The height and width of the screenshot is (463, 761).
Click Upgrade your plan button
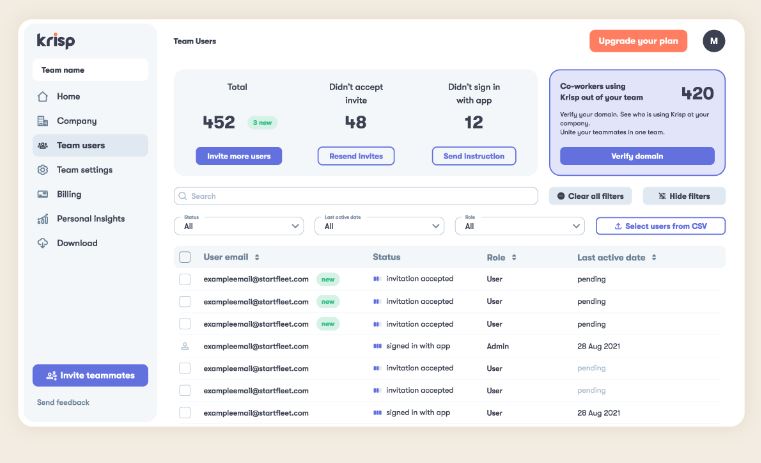(x=638, y=41)
